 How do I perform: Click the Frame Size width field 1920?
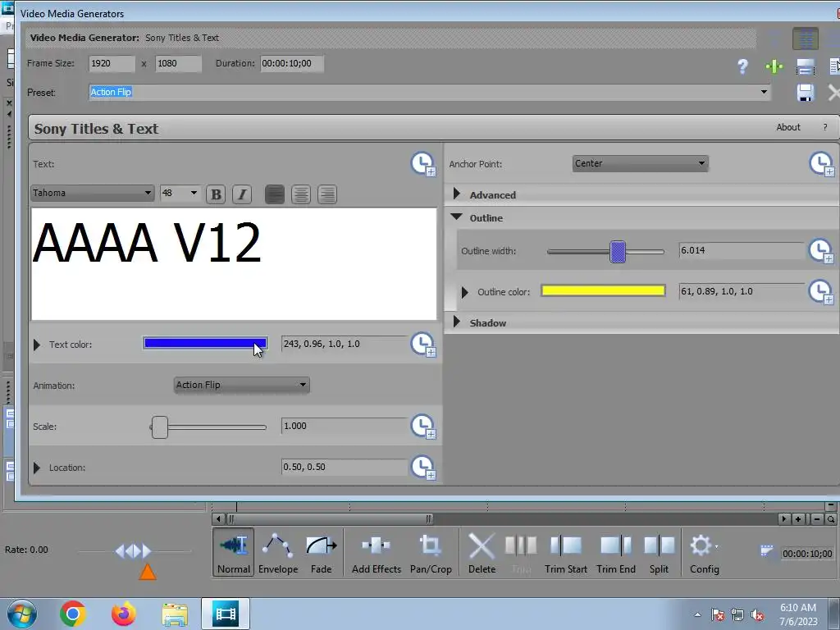(x=112, y=64)
